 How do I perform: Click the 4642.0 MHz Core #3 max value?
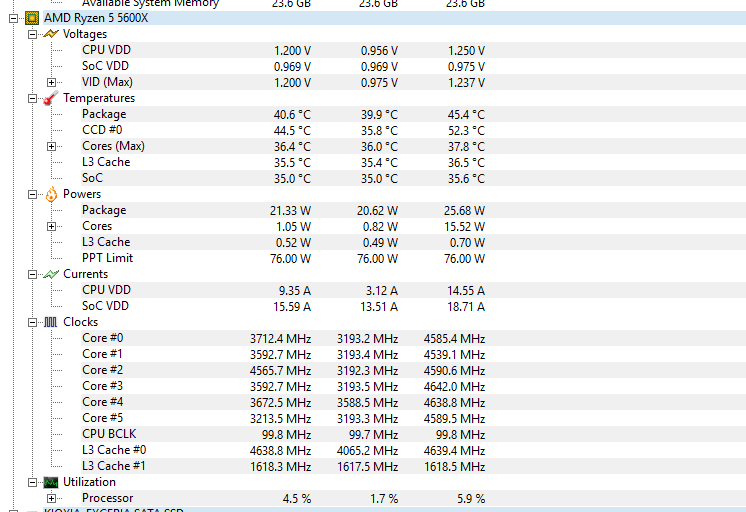(x=454, y=387)
